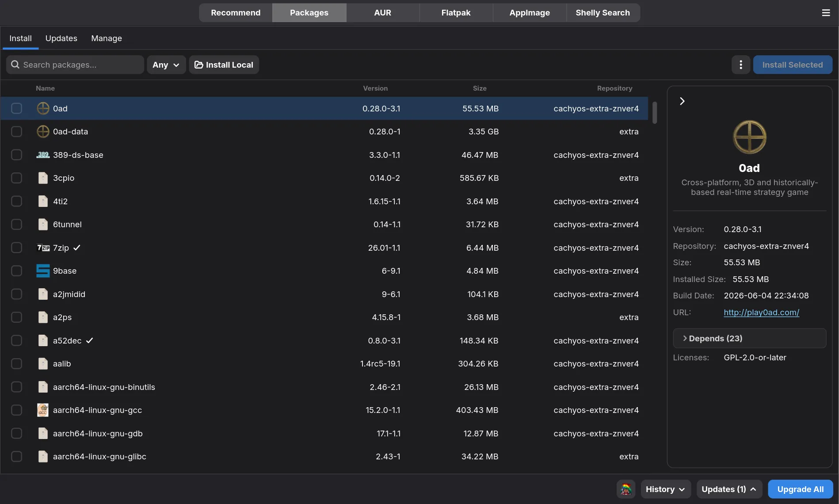
Task: Open the http://play0ad.com/ link
Action: [761, 313]
